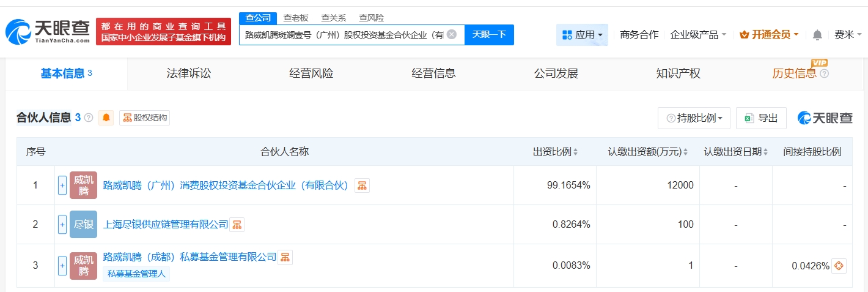Open the 持股比例 dropdown

(694, 118)
